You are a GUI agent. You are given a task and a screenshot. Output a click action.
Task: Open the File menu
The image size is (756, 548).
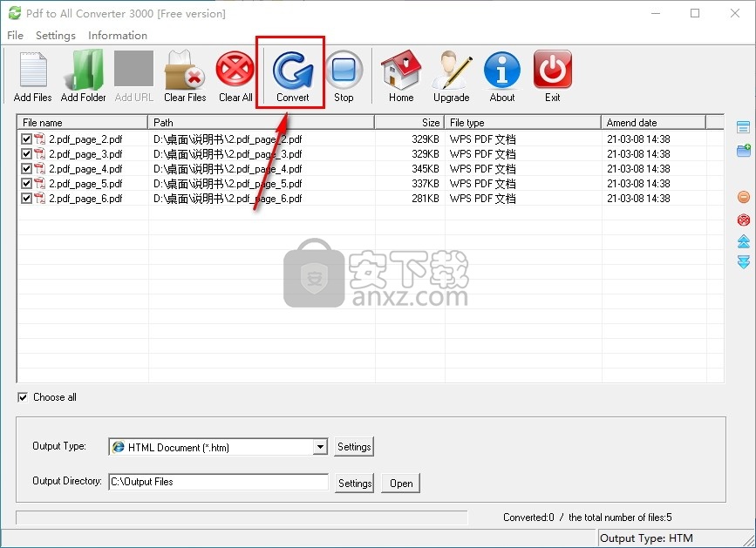tap(15, 35)
